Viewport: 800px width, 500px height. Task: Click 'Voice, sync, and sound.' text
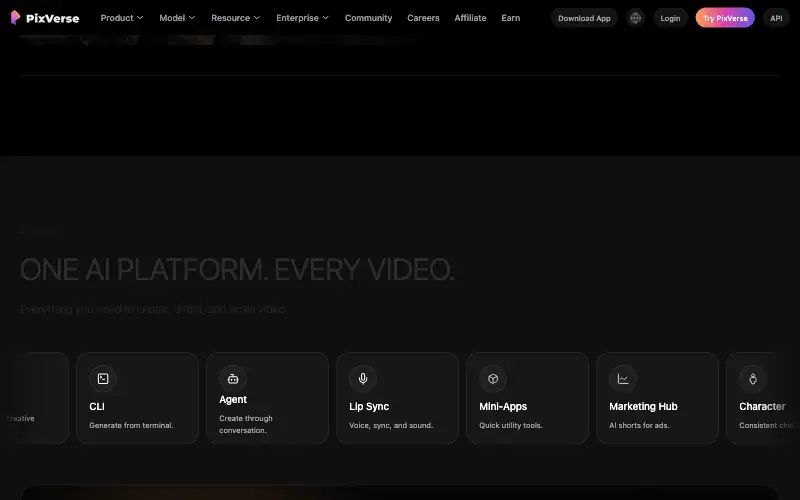[x=391, y=426]
